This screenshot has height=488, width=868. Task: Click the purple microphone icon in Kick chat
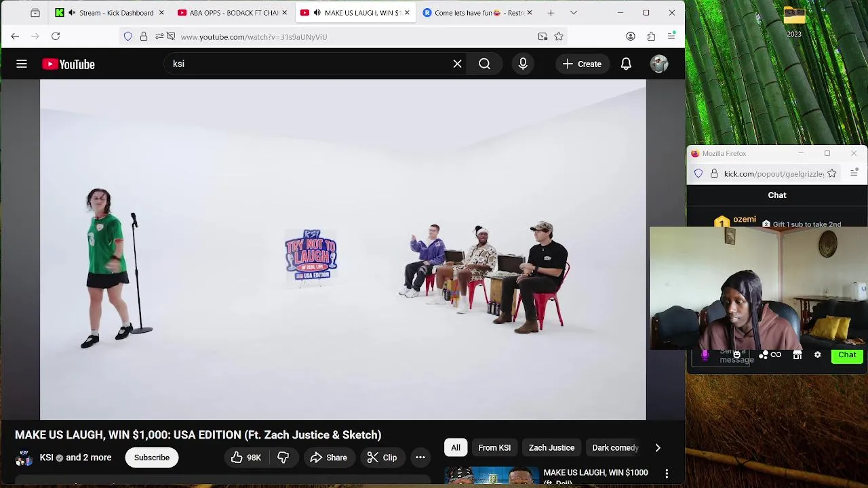tap(705, 354)
